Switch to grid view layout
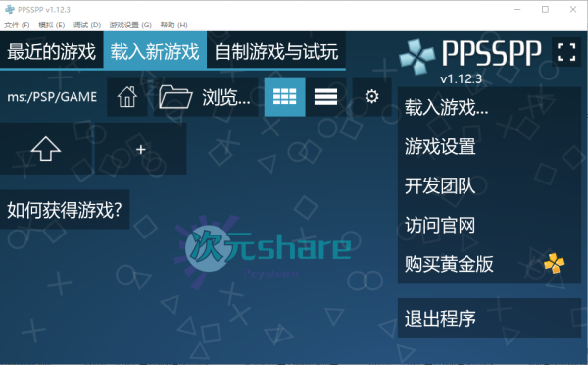This screenshot has height=365, width=588. 284,97
